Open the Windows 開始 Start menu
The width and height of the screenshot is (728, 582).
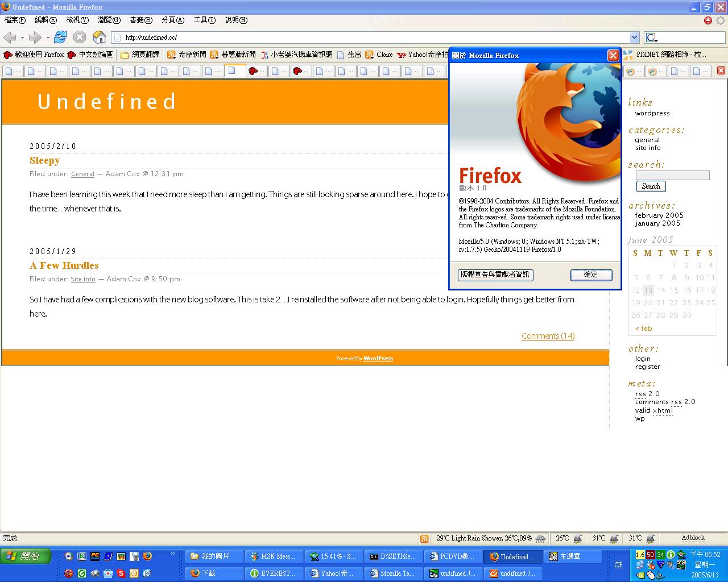click(x=26, y=556)
